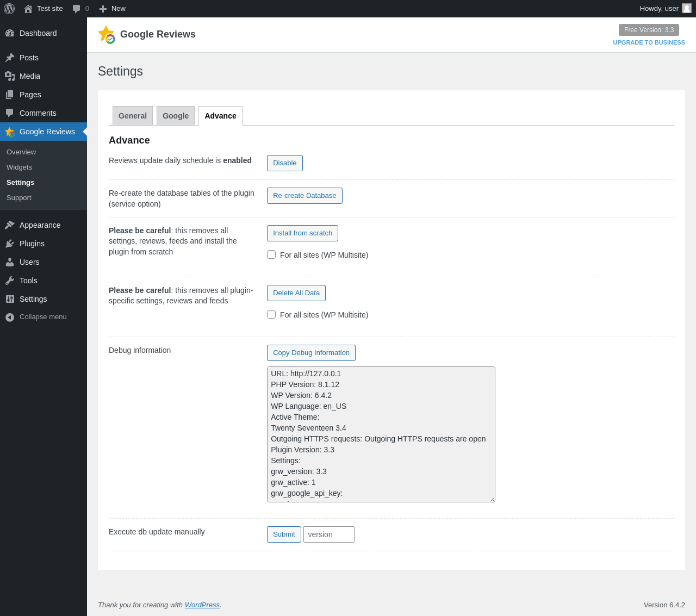The width and height of the screenshot is (696, 616).
Task: Click Install from scratch button
Action: tap(302, 233)
